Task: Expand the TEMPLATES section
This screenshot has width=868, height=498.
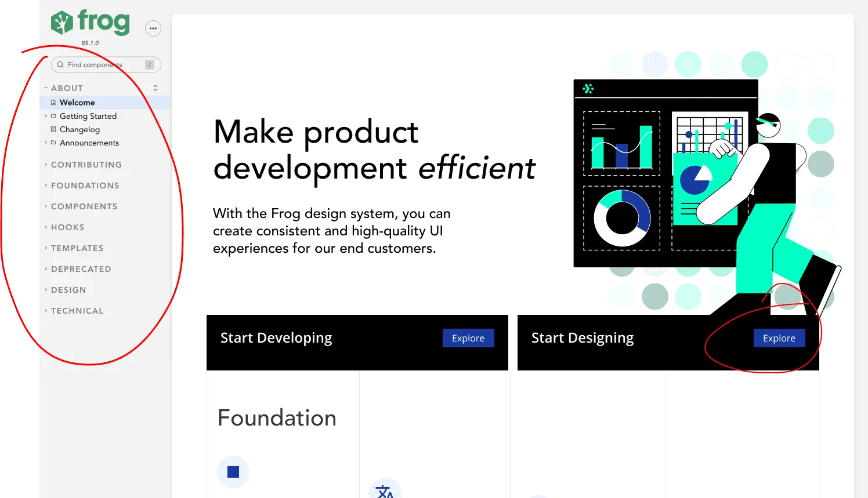Action: coord(77,248)
